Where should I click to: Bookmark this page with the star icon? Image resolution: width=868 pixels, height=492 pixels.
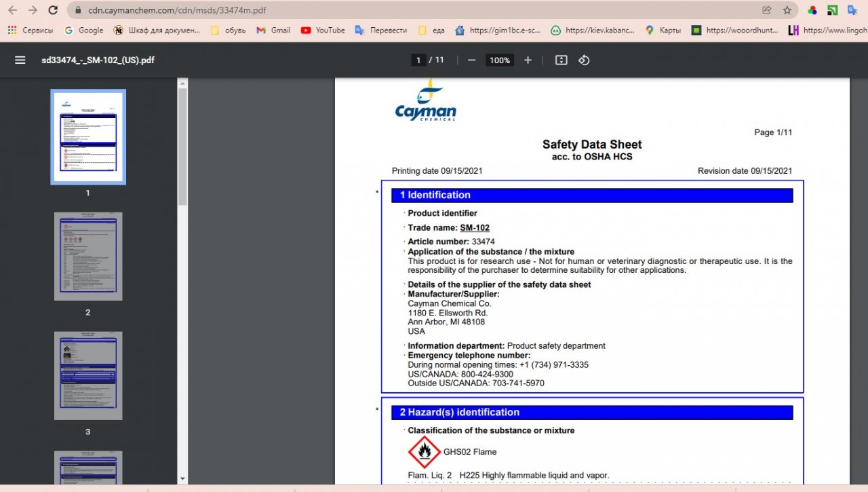click(x=787, y=10)
